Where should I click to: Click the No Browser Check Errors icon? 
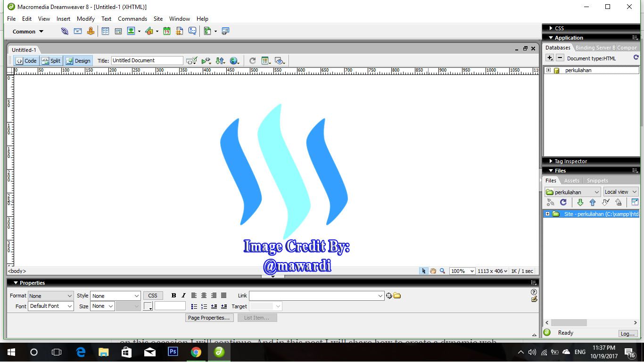point(191,61)
